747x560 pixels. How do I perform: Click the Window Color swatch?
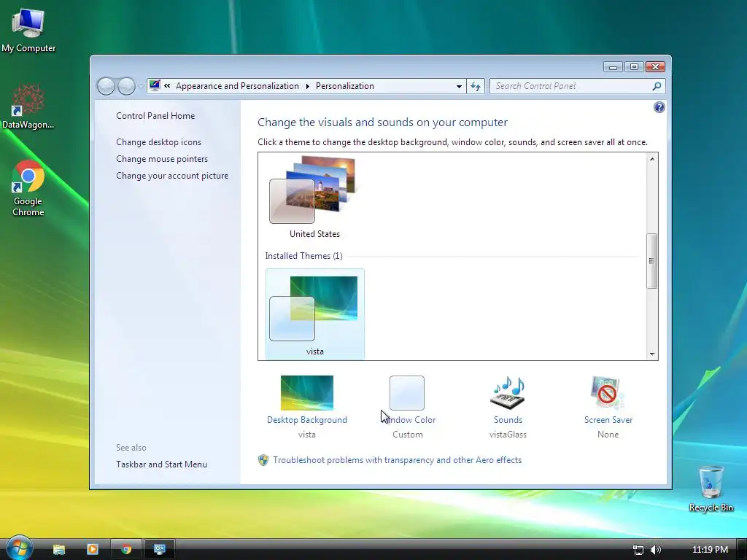[x=407, y=393]
